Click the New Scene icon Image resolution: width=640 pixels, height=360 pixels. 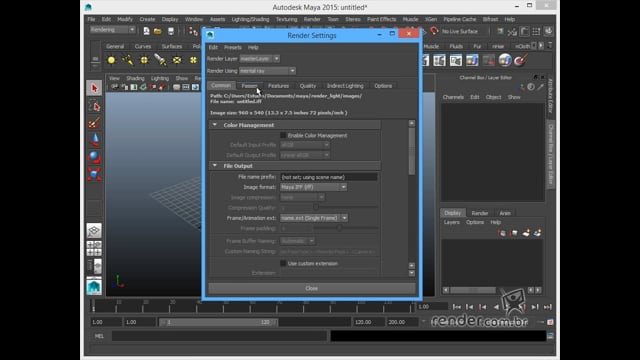[146, 31]
